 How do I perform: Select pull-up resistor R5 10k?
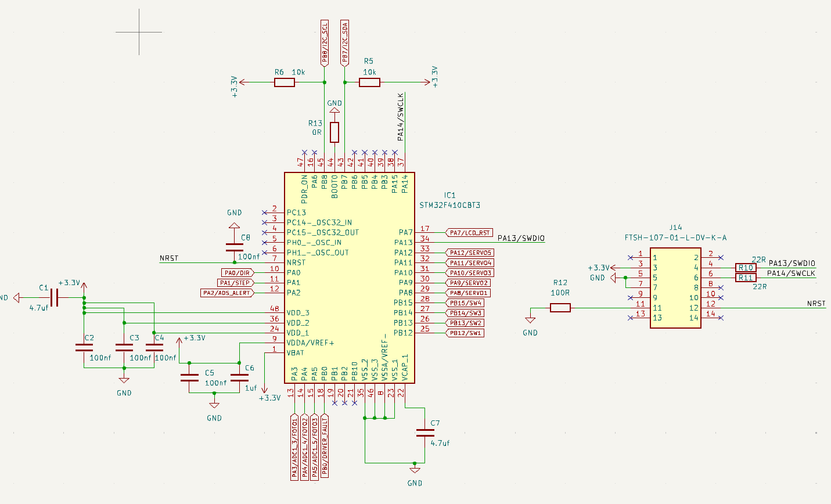point(370,82)
